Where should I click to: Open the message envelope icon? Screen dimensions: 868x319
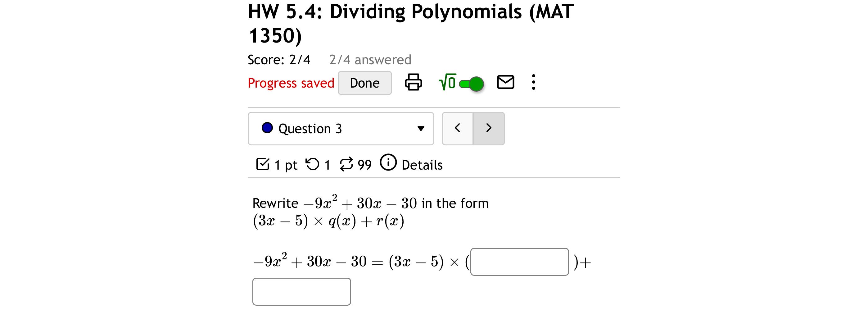505,82
